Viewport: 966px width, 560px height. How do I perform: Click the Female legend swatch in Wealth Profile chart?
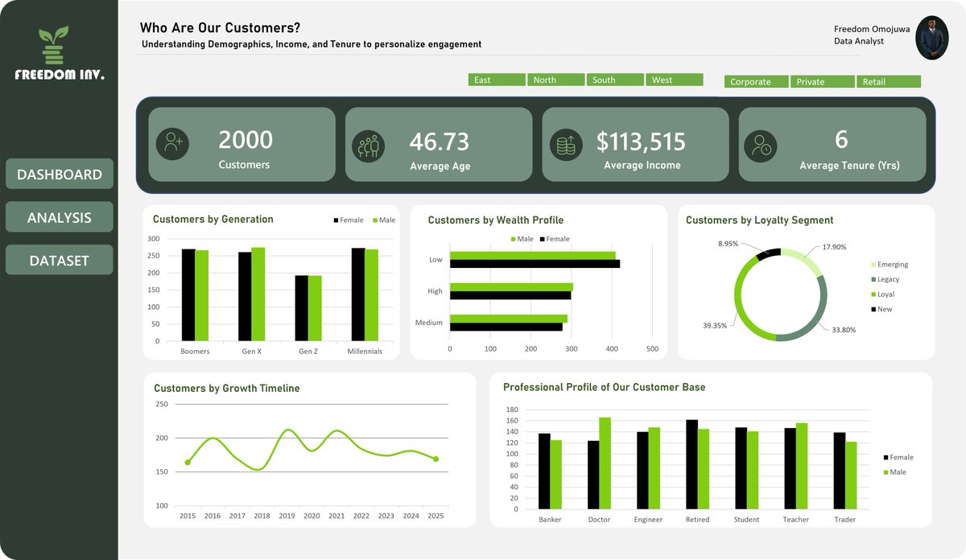coord(543,239)
